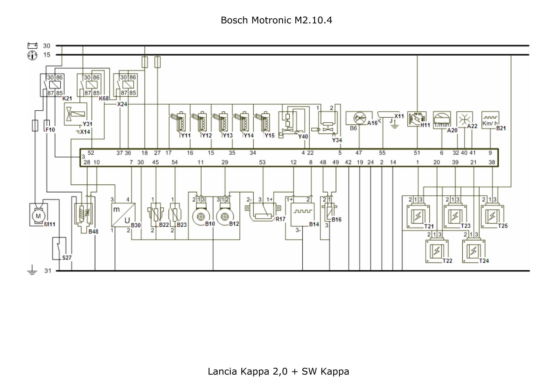Select ECU pin number 38
This screenshot has height=392, width=555.
(492, 162)
